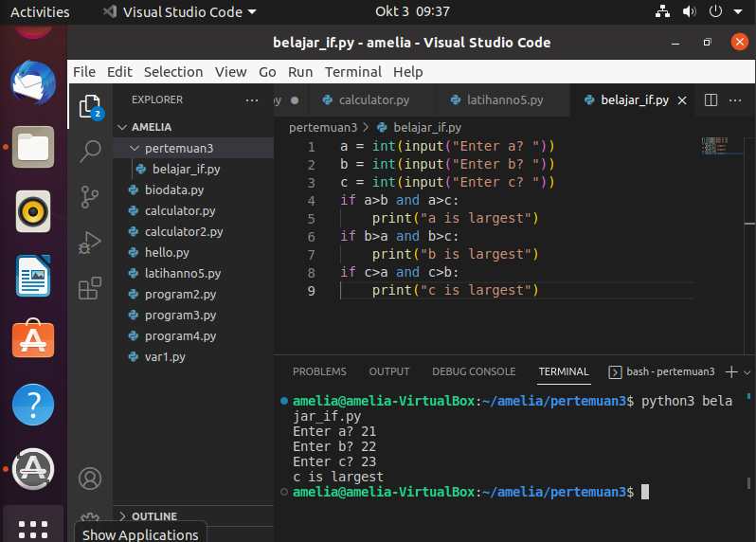The height and width of the screenshot is (542, 756).
Task: Switch to the calculator.py editor tab
Action: click(372, 99)
